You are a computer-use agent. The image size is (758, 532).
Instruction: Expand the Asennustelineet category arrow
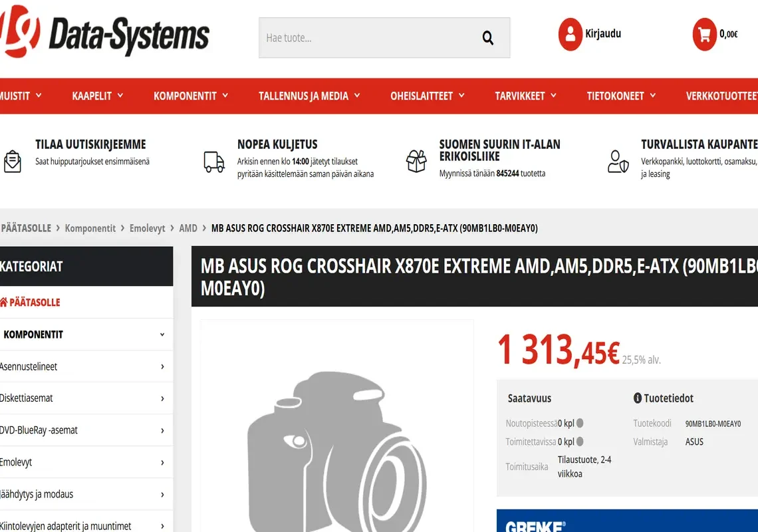(162, 366)
